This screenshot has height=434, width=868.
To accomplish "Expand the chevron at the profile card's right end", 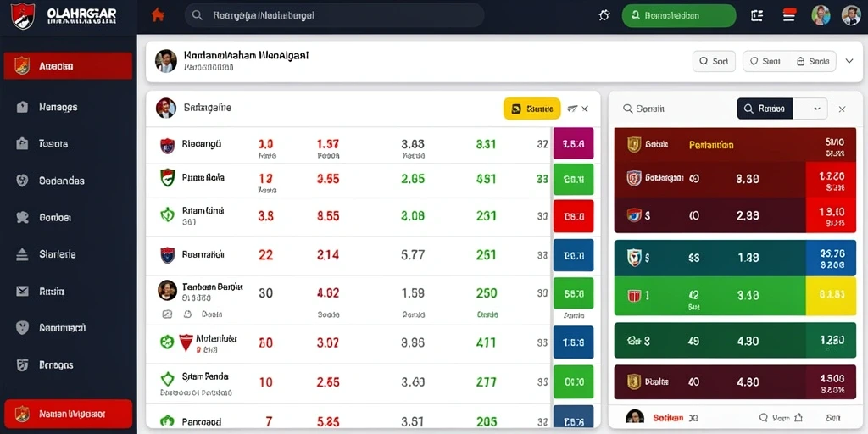I will (849, 61).
